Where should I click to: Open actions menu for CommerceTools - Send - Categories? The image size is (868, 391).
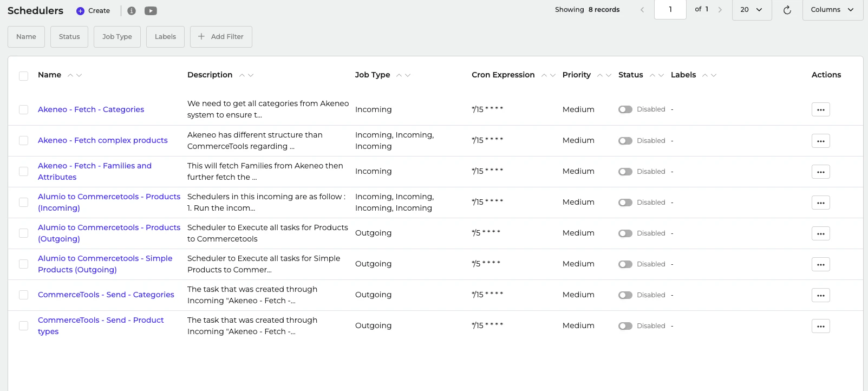point(820,295)
